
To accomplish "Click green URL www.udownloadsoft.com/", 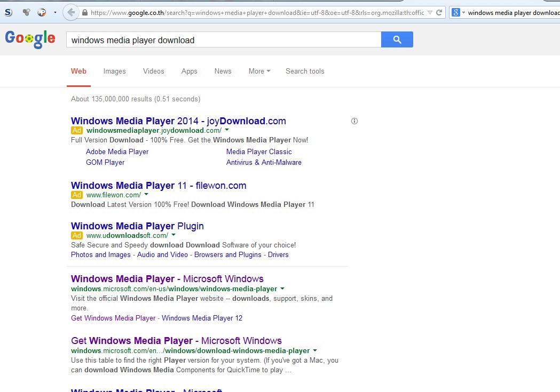I will [127, 235].
